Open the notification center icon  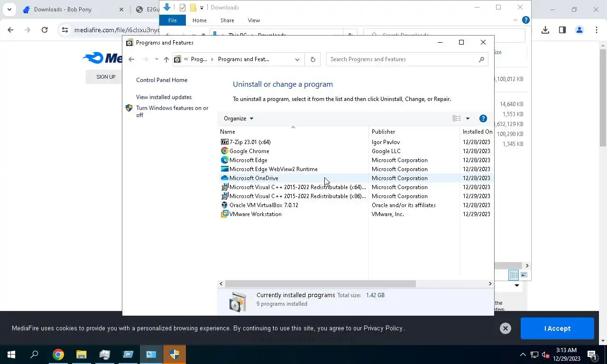coord(592,355)
